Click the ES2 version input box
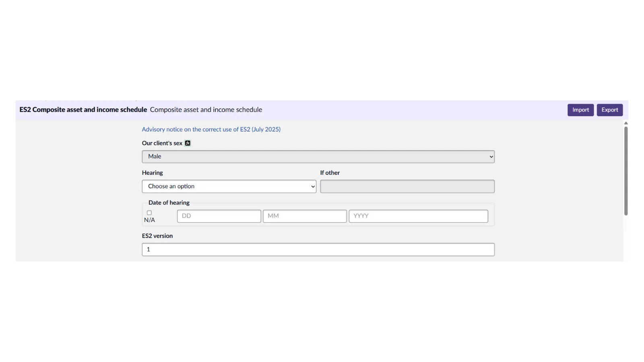The width and height of the screenshot is (644, 362). 318,249
